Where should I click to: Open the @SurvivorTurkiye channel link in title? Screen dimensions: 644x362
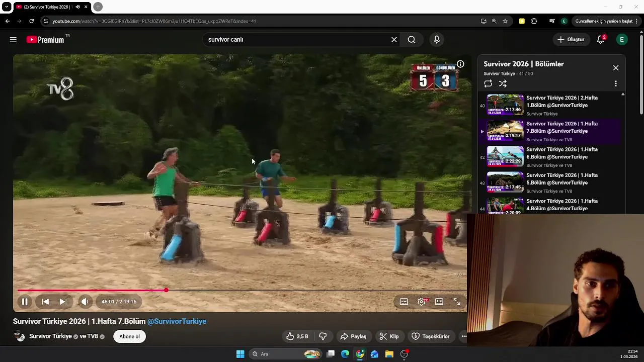click(x=177, y=321)
